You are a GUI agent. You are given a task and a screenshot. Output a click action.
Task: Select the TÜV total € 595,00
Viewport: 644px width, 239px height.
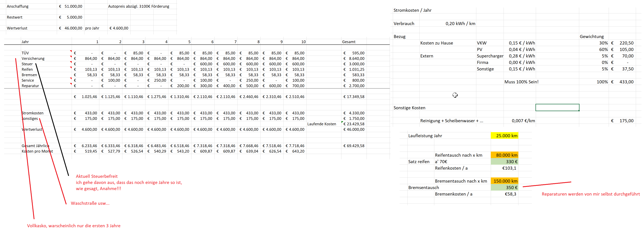tap(354, 53)
